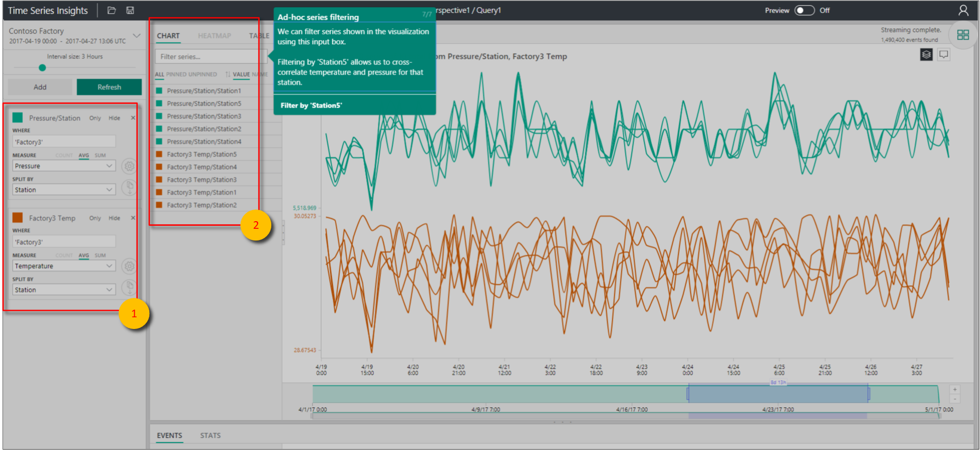The height and width of the screenshot is (450, 980).
Task: Switch to the HEATMAP tab
Action: point(214,36)
